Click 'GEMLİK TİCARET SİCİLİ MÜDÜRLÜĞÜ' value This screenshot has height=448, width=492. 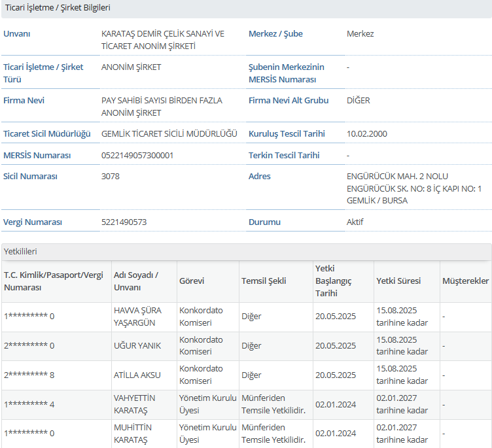click(169, 134)
